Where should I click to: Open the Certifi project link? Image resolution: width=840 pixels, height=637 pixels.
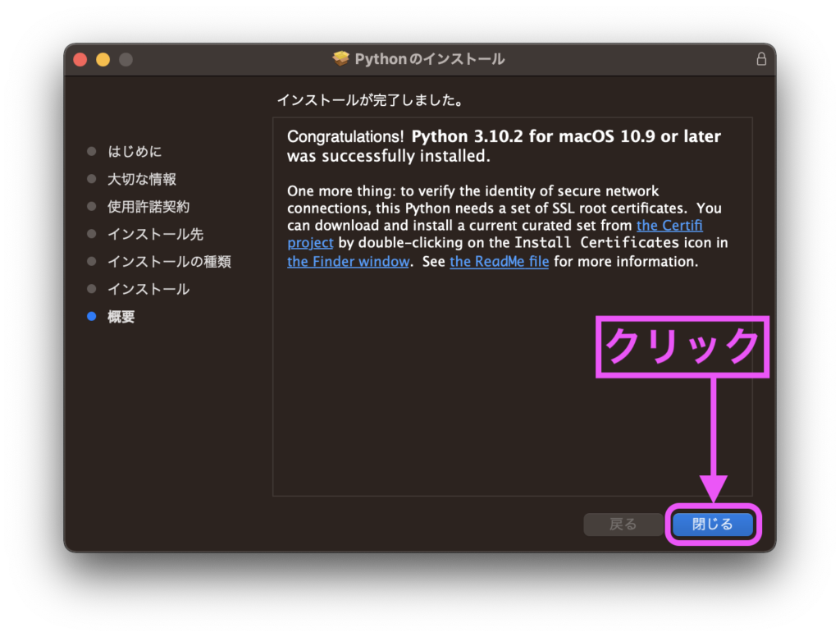[669, 225]
